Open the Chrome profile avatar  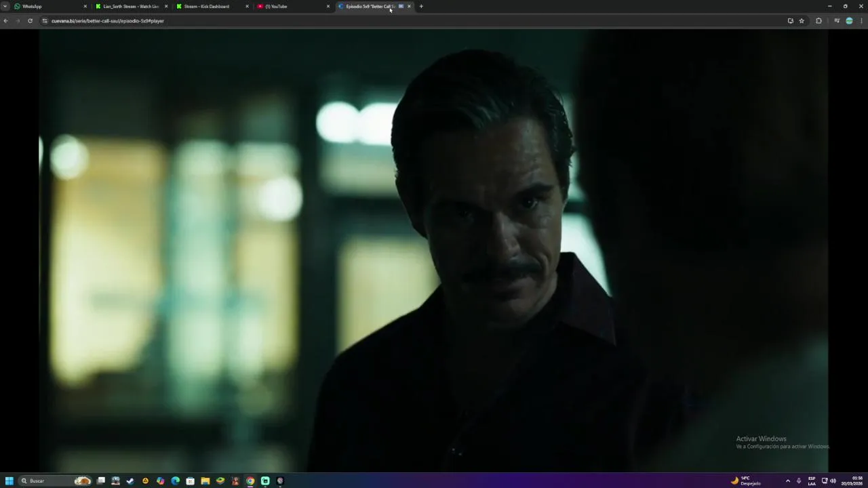(849, 21)
